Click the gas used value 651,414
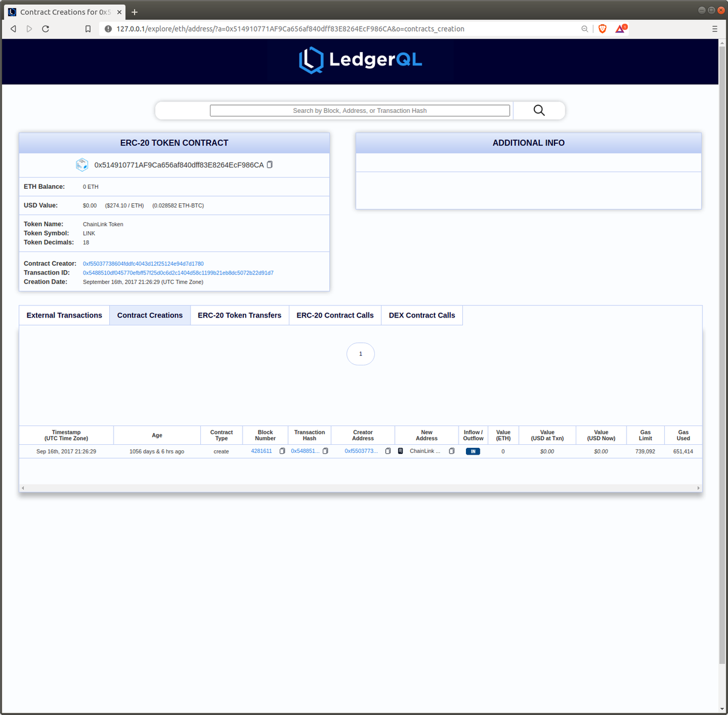 click(683, 452)
